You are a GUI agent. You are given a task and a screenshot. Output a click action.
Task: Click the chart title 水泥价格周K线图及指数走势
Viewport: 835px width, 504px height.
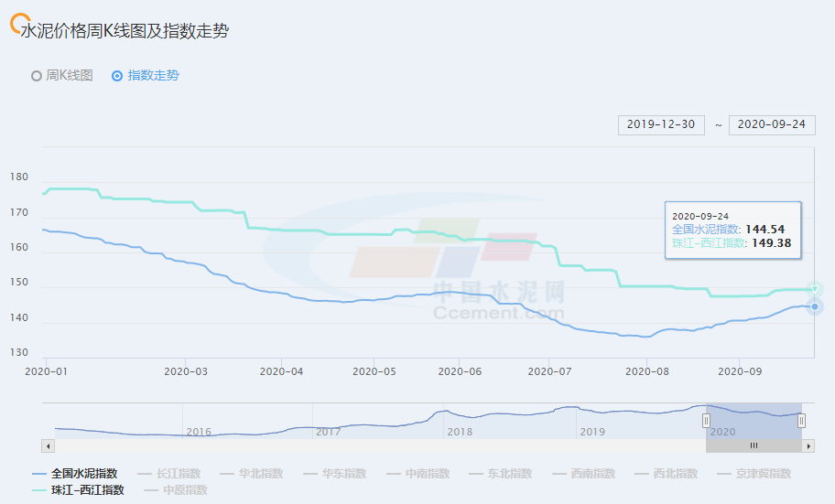click(x=125, y=31)
